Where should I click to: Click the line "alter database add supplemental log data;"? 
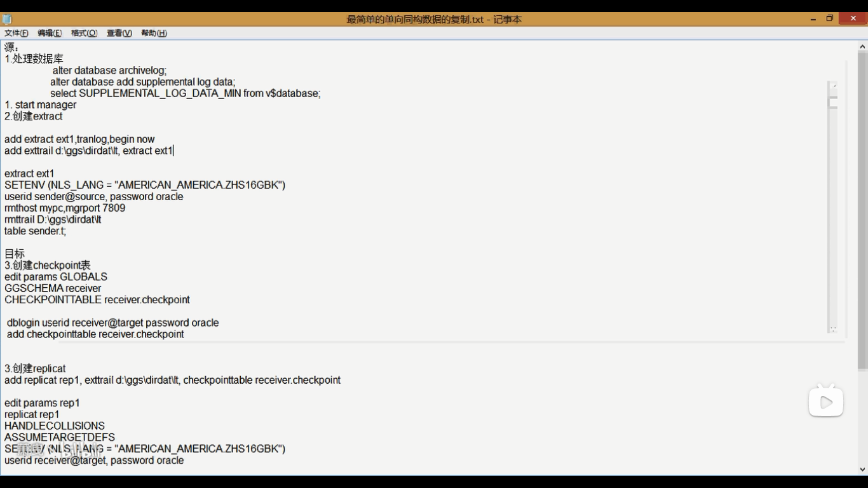coord(143,82)
